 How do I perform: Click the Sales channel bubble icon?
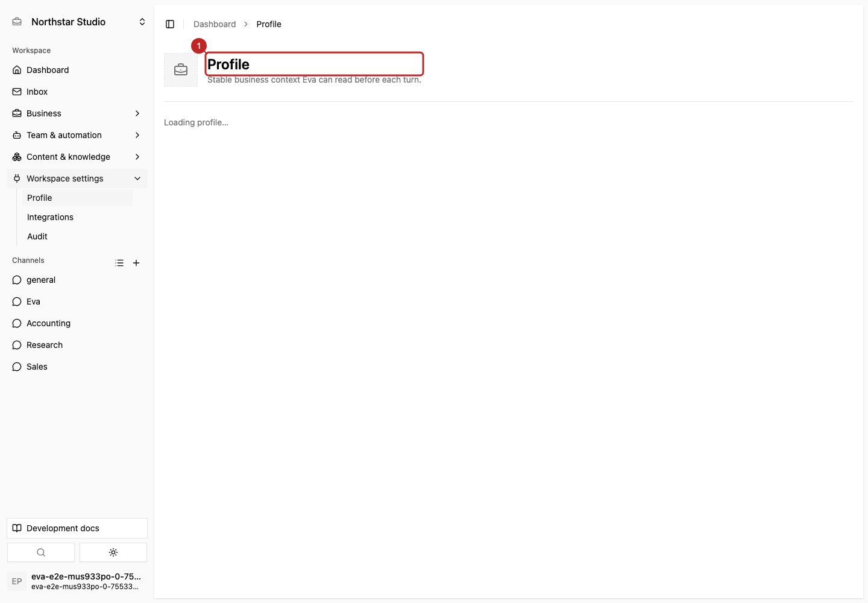tap(17, 367)
